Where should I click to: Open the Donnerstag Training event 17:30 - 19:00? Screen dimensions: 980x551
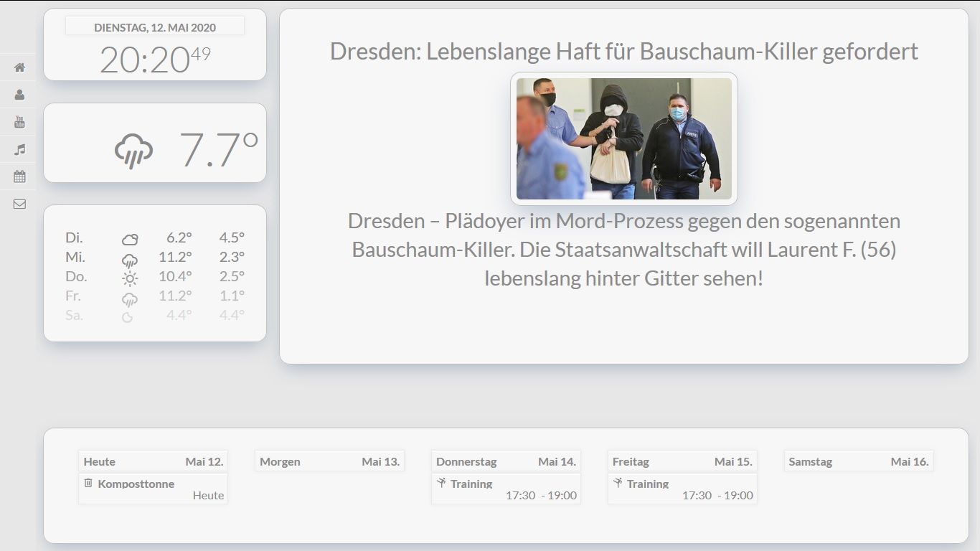[507, 489]
